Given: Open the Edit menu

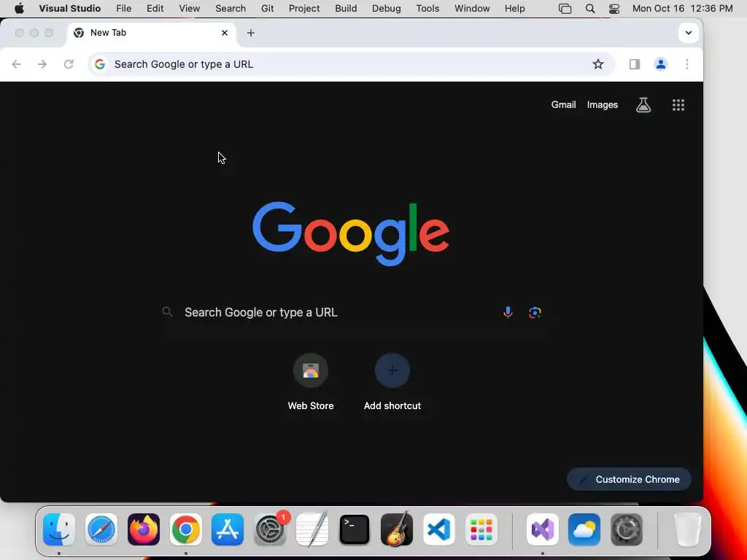Looking at the screenshot, I should click(155, 9).
